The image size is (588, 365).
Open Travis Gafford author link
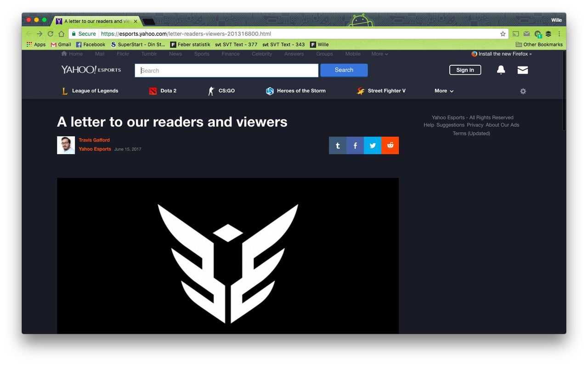click(94, 140)
